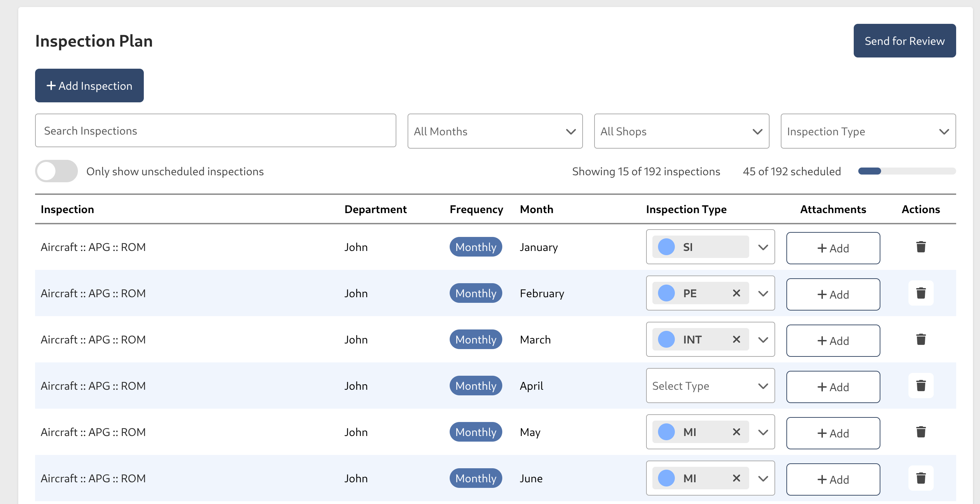Open the Inspection Type filter dropdown
Viewport: 980px width, 504px height.
867,131
